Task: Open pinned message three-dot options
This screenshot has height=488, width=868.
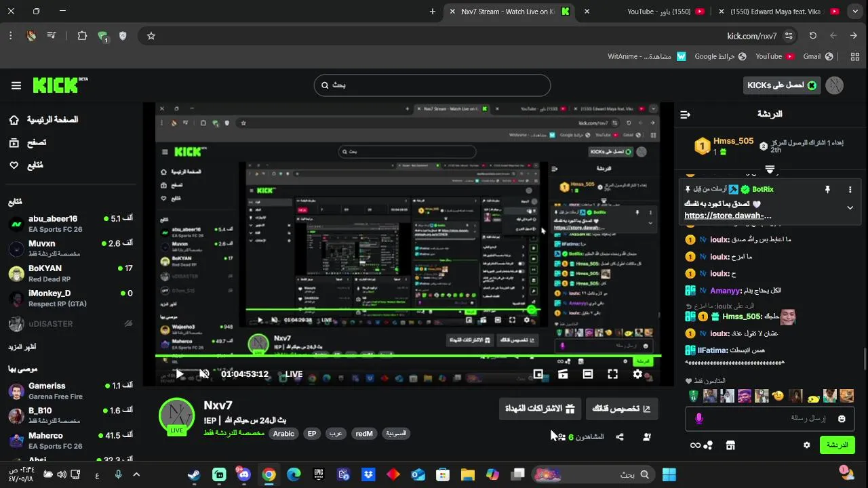Action: point(850,190)
